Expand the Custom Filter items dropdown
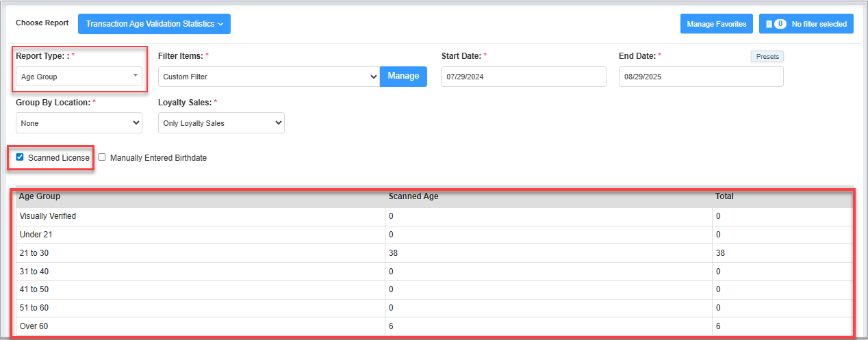Viewport: 868px width, 340px height. click(x=269, y=77)
